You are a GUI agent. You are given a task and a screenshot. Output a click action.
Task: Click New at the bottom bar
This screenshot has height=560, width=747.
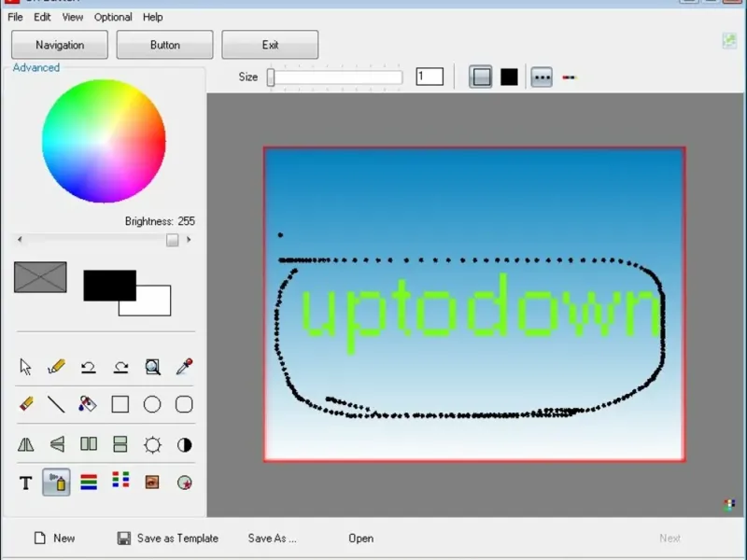click(54, 539)
